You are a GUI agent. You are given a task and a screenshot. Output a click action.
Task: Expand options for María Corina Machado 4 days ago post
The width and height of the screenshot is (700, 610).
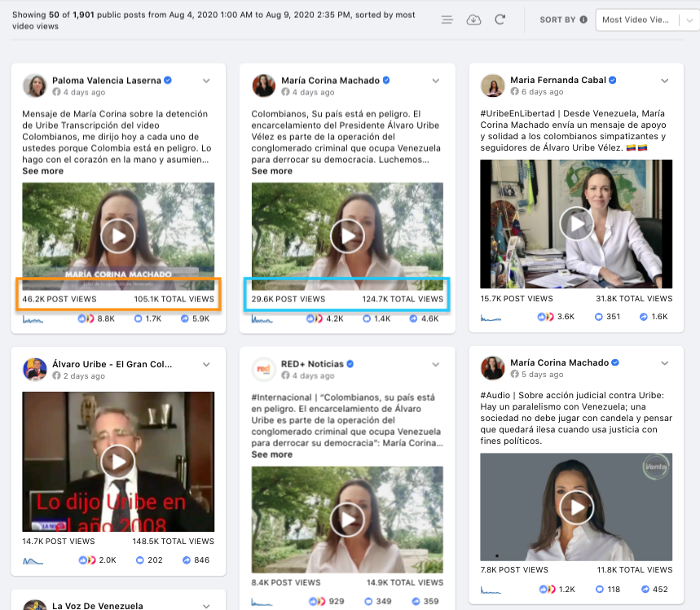(436, 81)
